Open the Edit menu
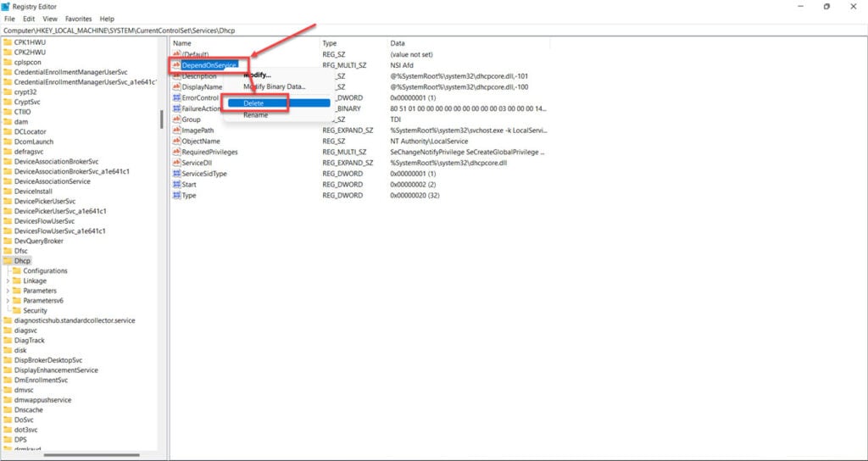The width and height of the screenshot is (868, 461). click(29, 19)
